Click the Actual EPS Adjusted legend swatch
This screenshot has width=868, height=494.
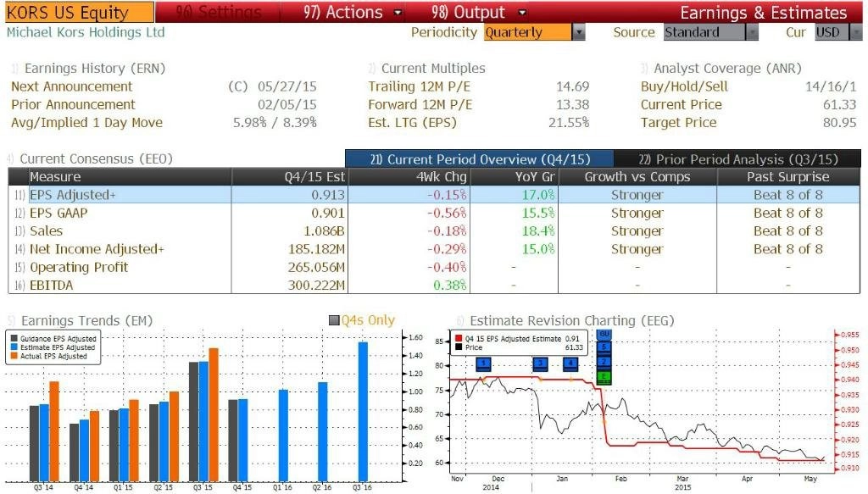14,356
